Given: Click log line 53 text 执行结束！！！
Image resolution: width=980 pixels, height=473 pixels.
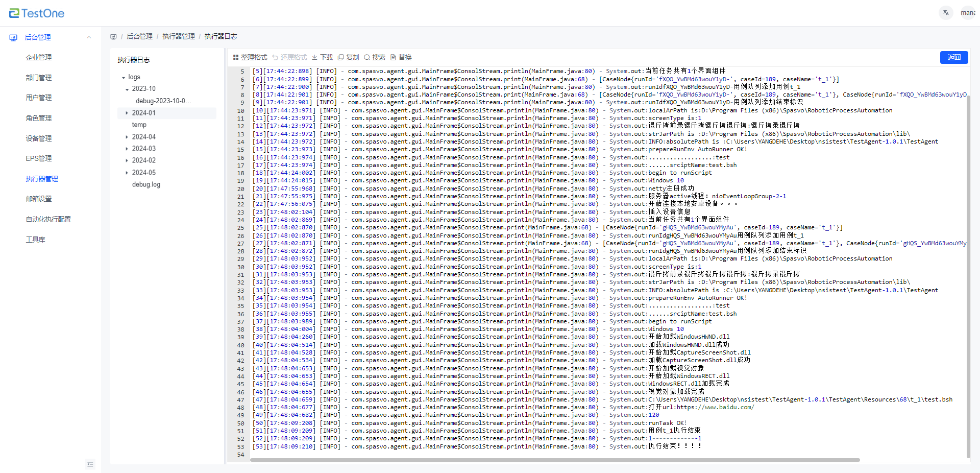Looking at the screenshot, I should click(675, 446).
